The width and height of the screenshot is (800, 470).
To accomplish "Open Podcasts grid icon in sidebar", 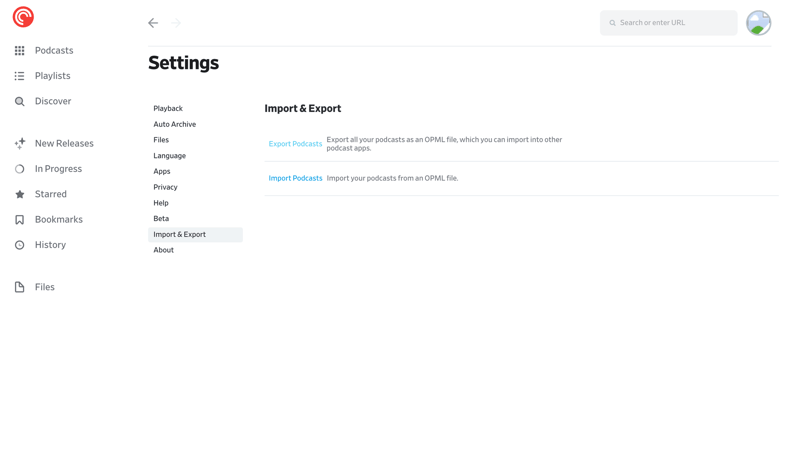I will click(19, 50).
